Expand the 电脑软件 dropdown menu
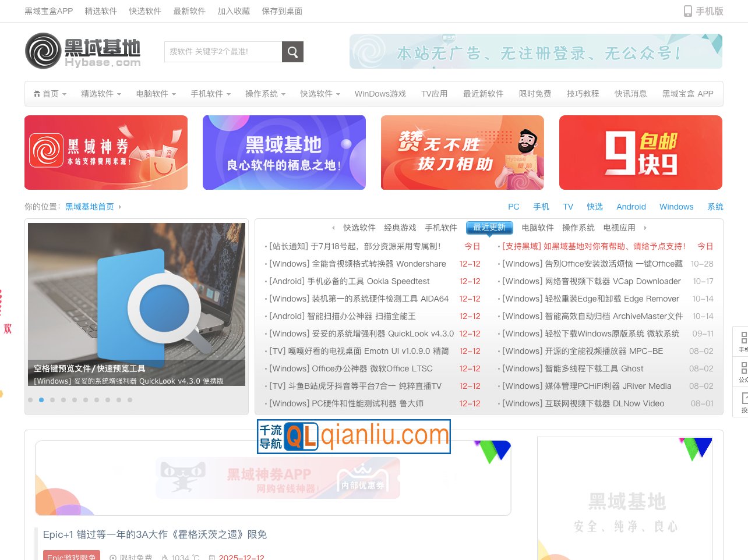Image resolution: width=748 pixels, height=560 pixels. [156, 94]
